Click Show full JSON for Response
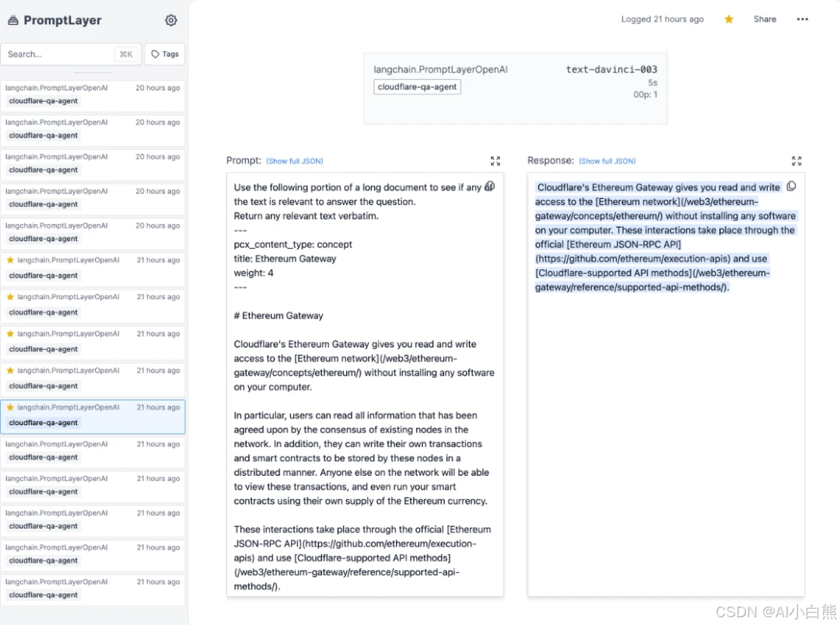 tap(607, 161)
